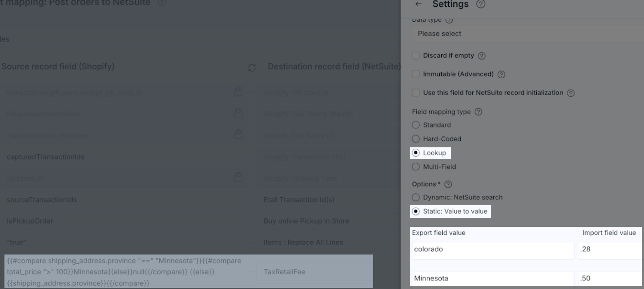Click lock icon on updated_at row

[238, 177]
